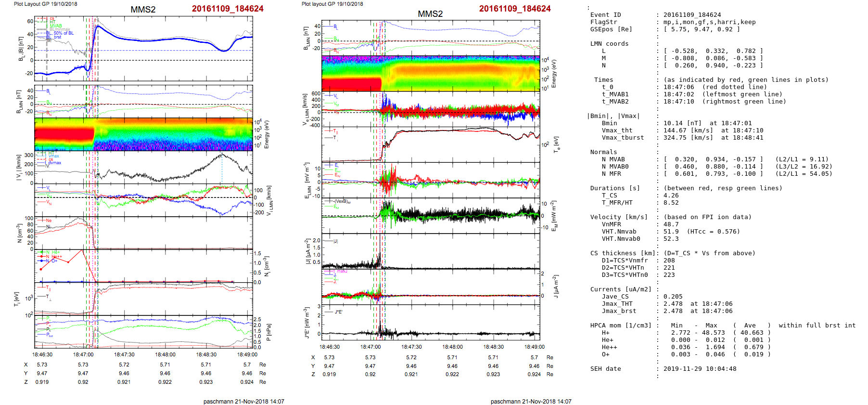Image resolution: width=868 pixels, height=405 pixels.
Task: Click the J*E' panel in the middle plot
Action: pos(431,322)
